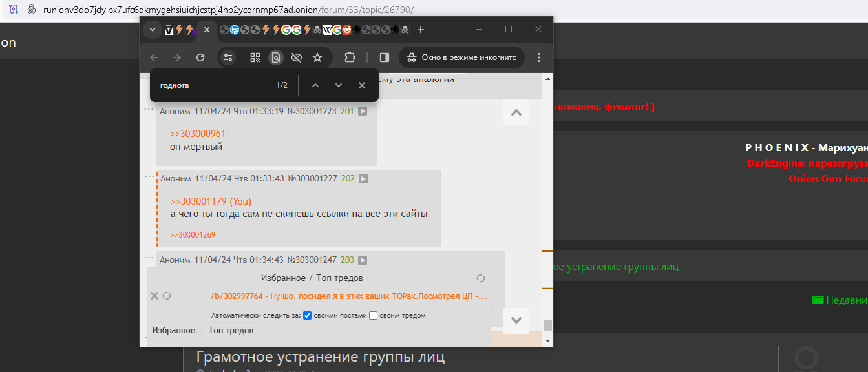Click the crossed-out eye icon in the address bar
Screen dimensions: 868x372
[x=297, y=57]
